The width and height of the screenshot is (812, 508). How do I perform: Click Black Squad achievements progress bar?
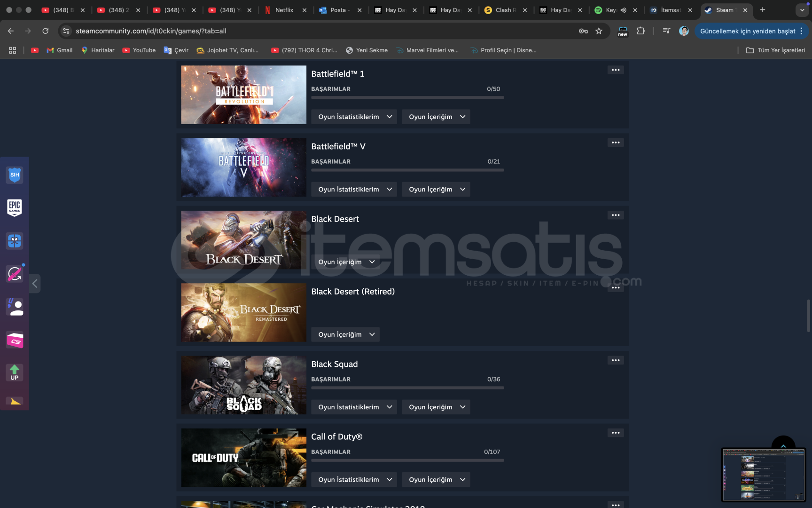pyautogui.click(x=407, y=388)
